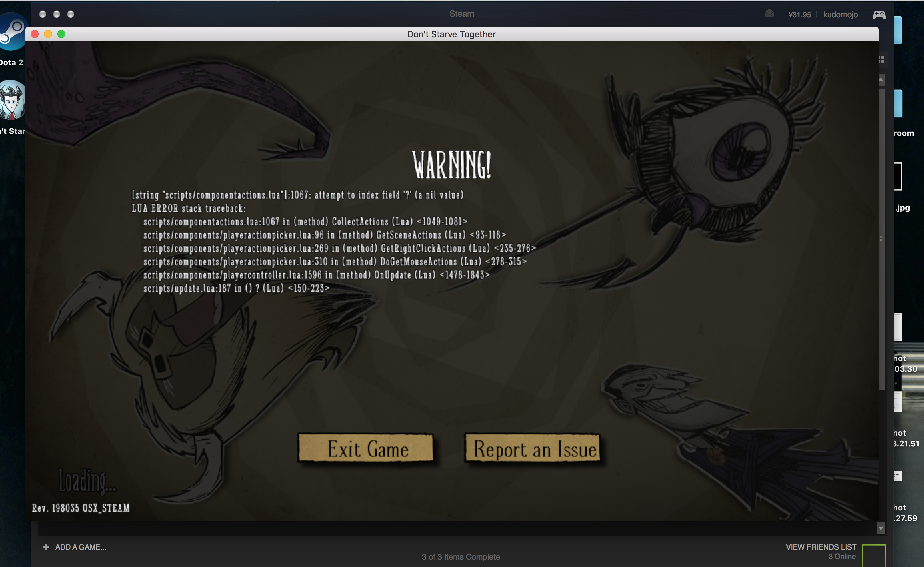The width and height of the screenshot is (924, 567).
Task: Click the componentactions.lua error message line
Action: coord(298,195)
